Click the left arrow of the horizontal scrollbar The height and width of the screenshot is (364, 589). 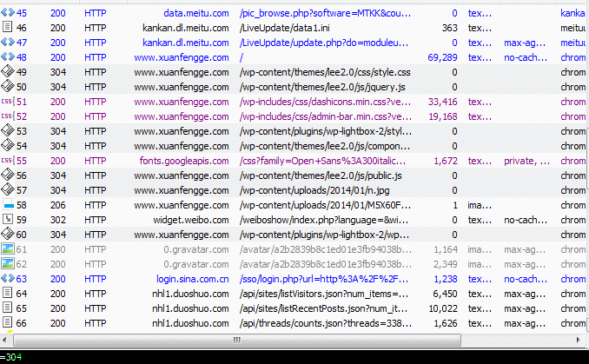(x=4, y=340)
